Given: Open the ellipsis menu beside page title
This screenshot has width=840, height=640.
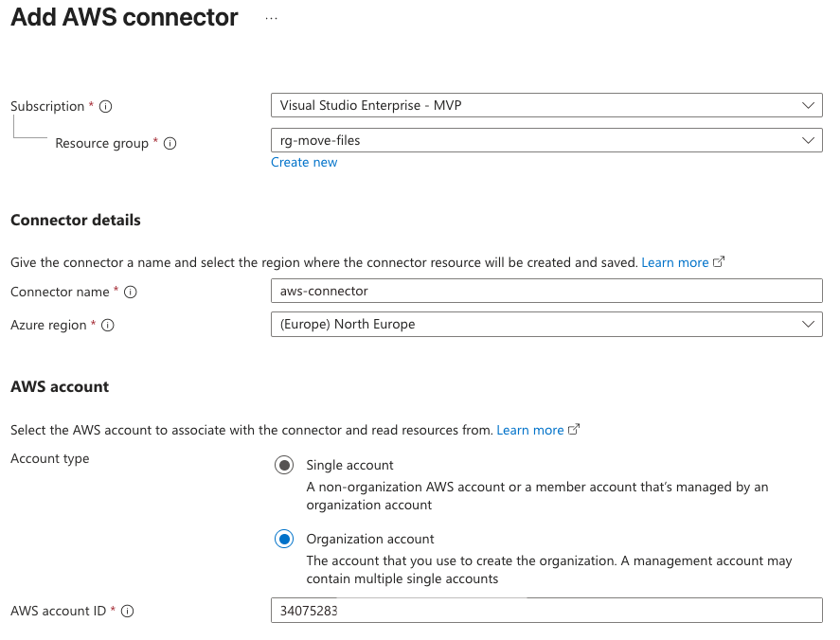Looking at the screenshot, I should (272, 18).
